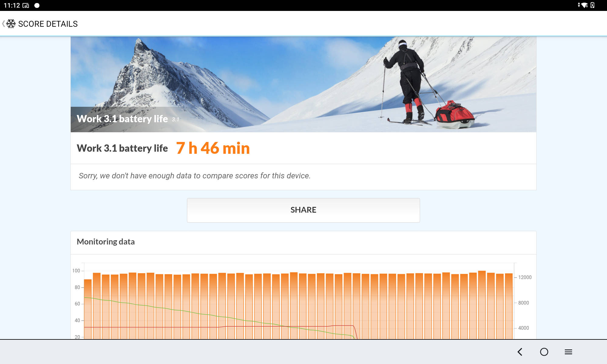The image size is (607, 364).
Task: Tap the Work 3.1 battery life banner image
Action: click(303, 85)
